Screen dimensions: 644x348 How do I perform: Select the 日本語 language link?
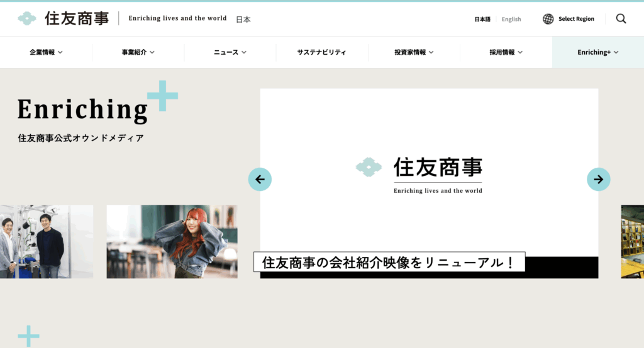click(482, 19)
